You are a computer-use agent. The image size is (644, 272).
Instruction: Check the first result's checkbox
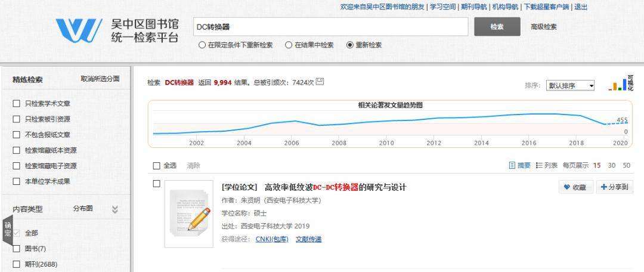coord(156,184)
